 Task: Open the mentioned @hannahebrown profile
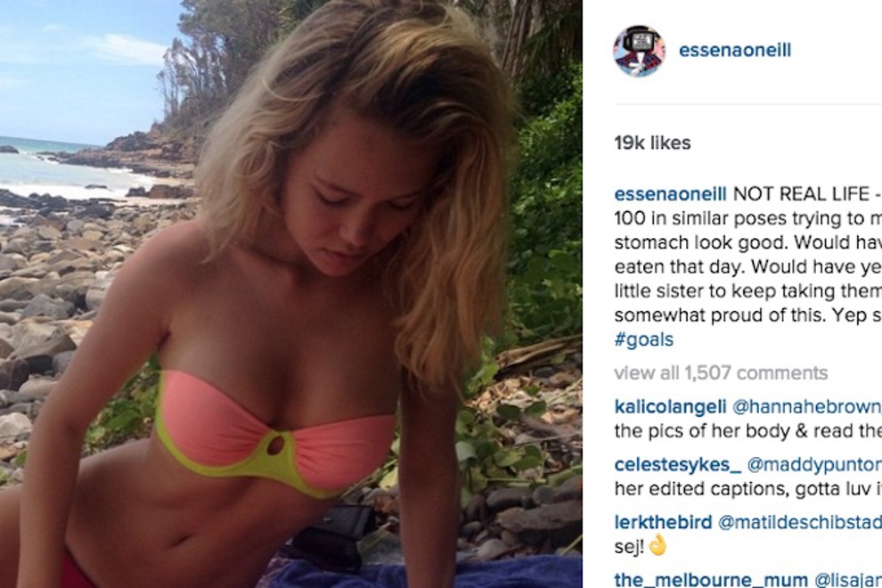[806, 406]
